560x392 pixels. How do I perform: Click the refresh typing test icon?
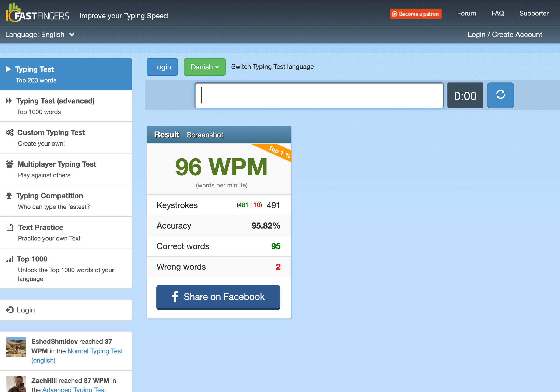[x=500, y=95]
